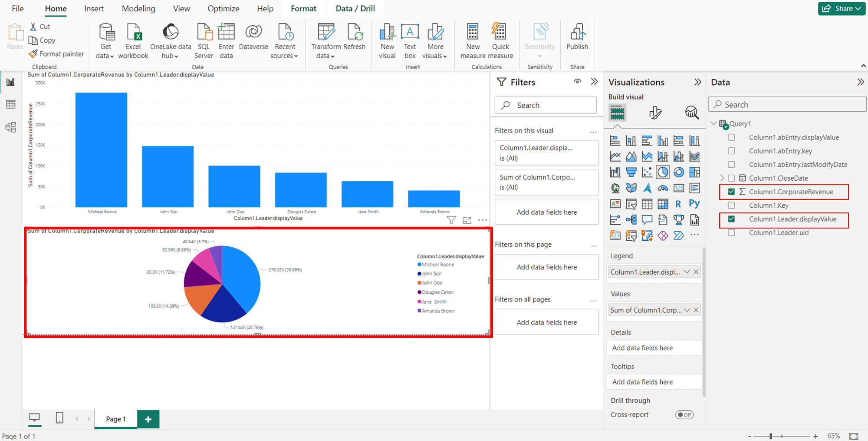Remove the Legend field with X
The width and height of the screenshot is (868, 441).
coord(696,272)
